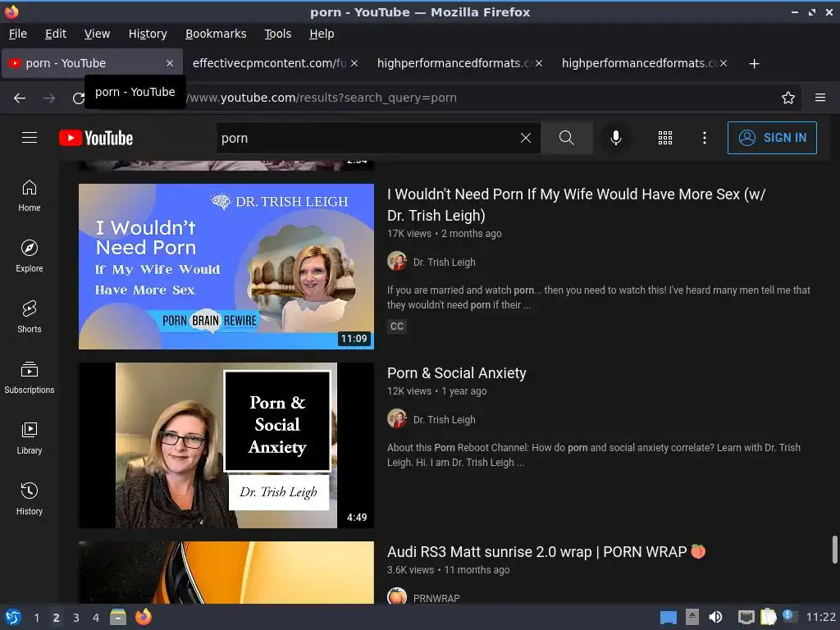The image size is (840, 630).
Task: Open the YouTube apps grid icon
Action: pyautogui.click(x=664, y=138)
